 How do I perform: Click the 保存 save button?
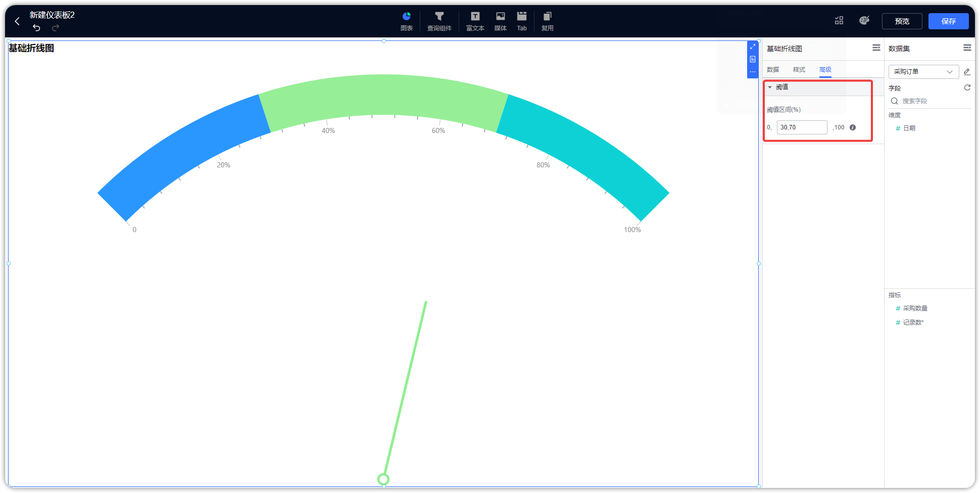pyautogui.click(x=949, y=21)
